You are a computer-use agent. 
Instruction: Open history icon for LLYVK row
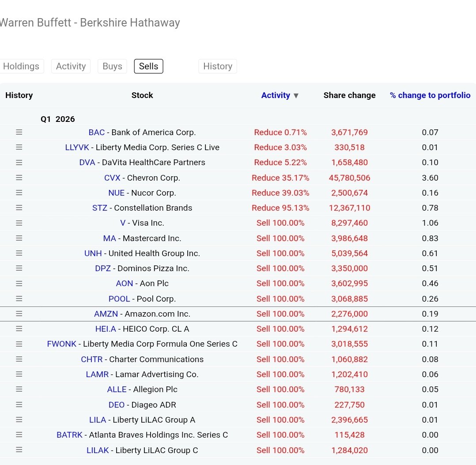coord(19,147)
